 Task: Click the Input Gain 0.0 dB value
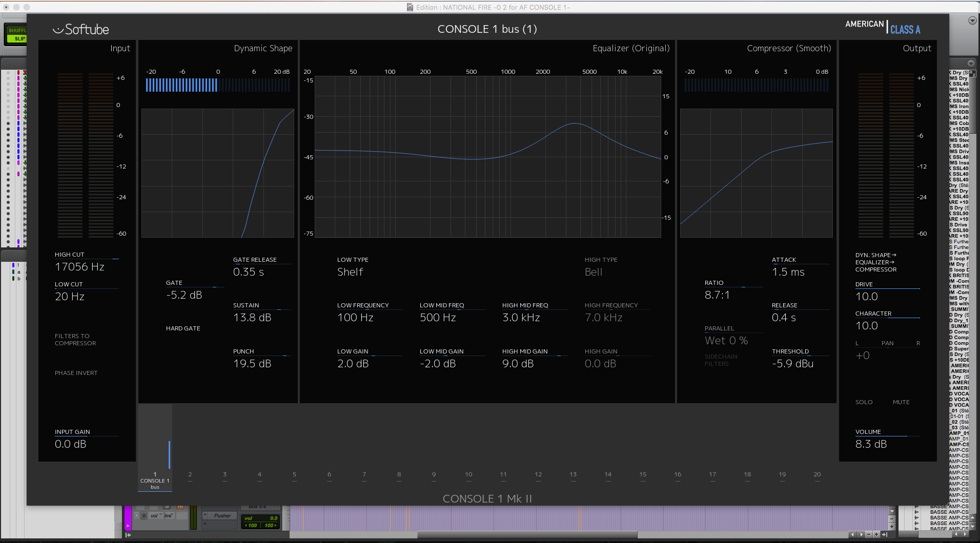(x=71, y=444)
